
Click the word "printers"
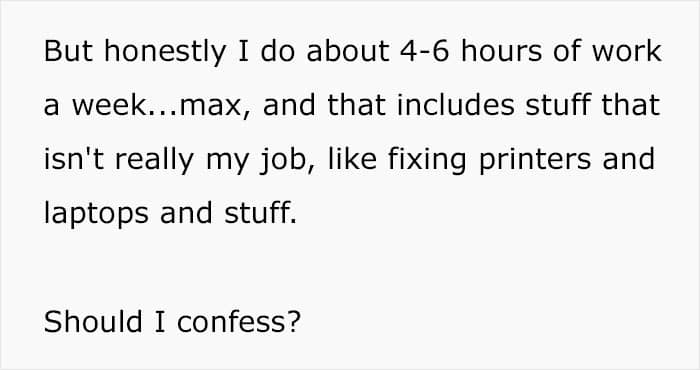coord(535,161)
